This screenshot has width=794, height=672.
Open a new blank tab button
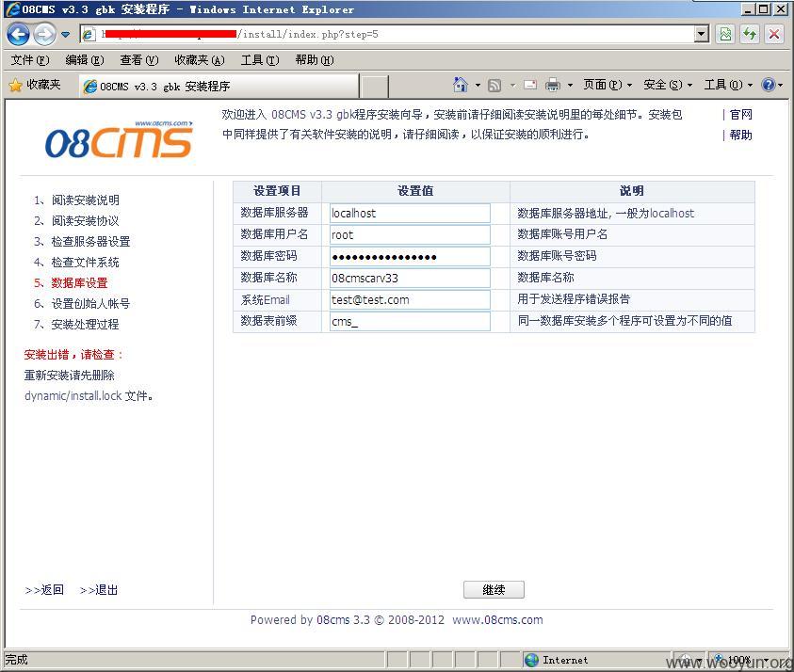tap(375, 87)
